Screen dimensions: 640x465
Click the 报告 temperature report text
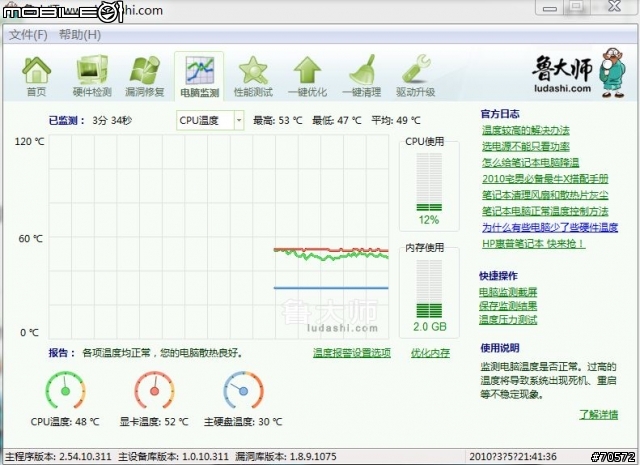click(146, 352)
